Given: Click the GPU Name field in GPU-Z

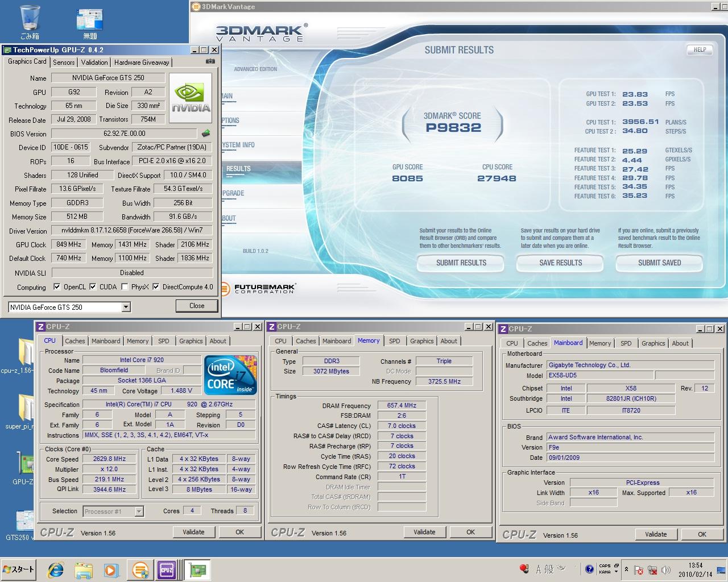Looking at the screenshot, I should (108, 78).
